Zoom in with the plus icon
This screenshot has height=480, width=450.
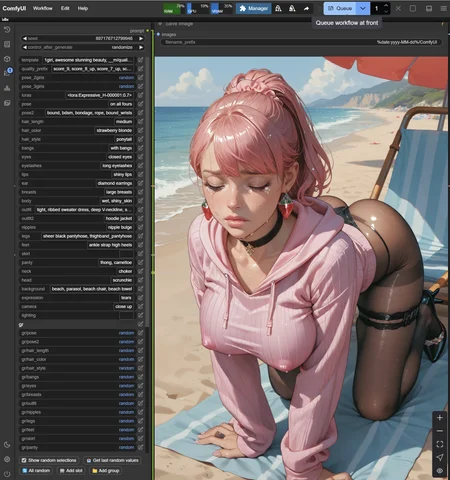440,418
